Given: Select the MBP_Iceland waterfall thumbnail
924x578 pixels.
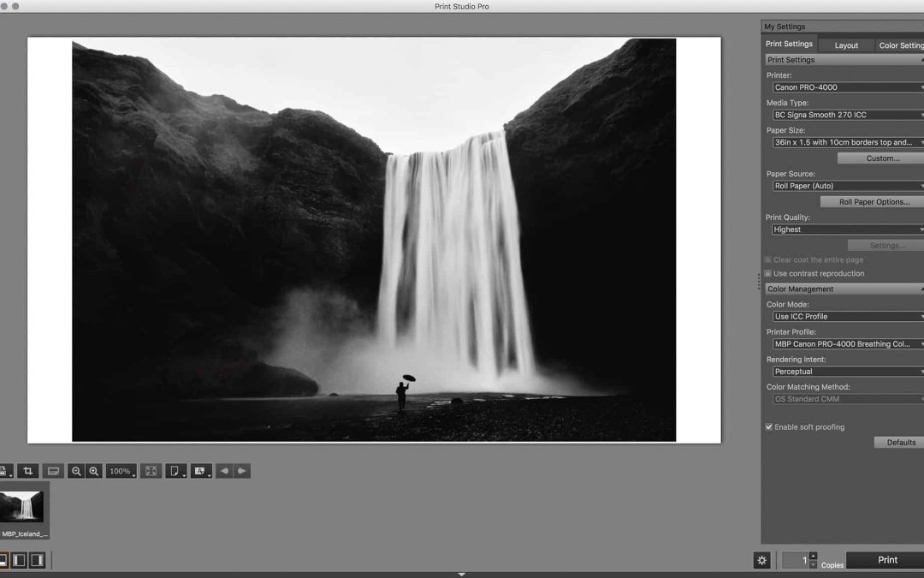Looking at the screenshot, I should pyautogui.click(x=24, y=506).
